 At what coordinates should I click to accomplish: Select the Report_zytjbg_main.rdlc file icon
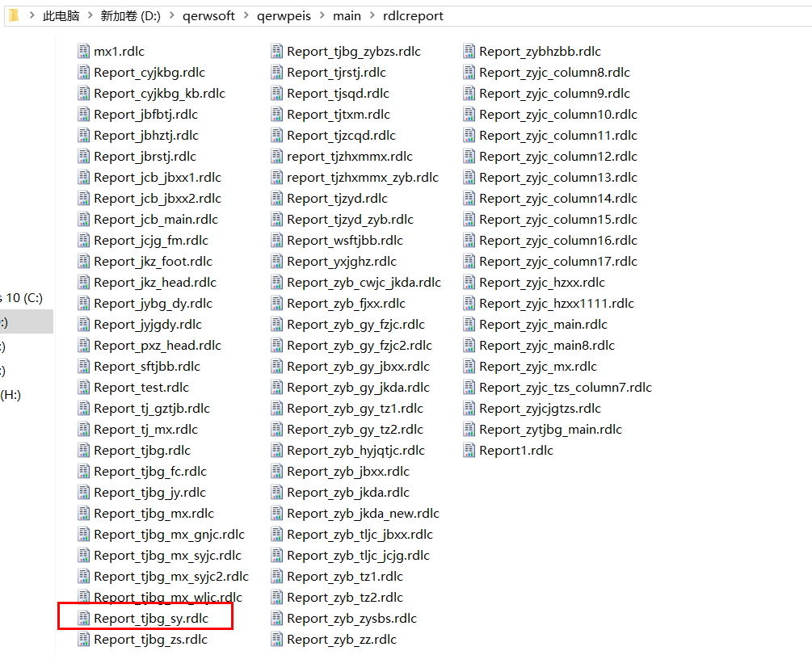(x=469, y=429)
